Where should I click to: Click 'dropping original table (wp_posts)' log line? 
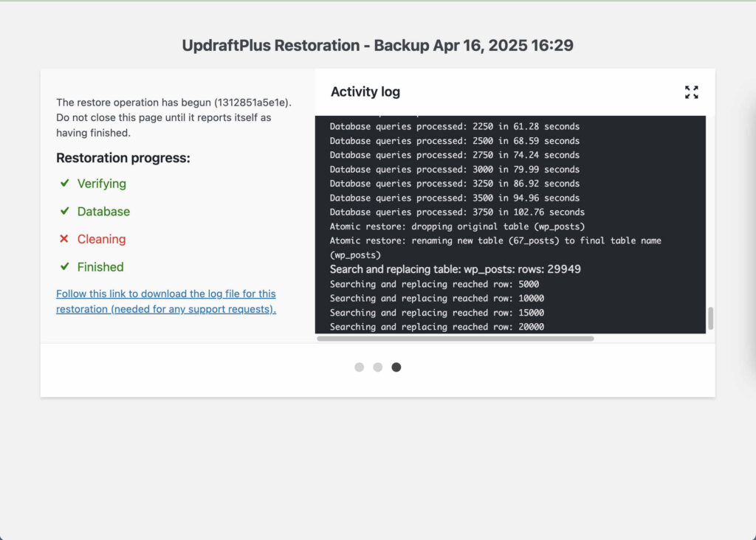(x=457, y=226)
